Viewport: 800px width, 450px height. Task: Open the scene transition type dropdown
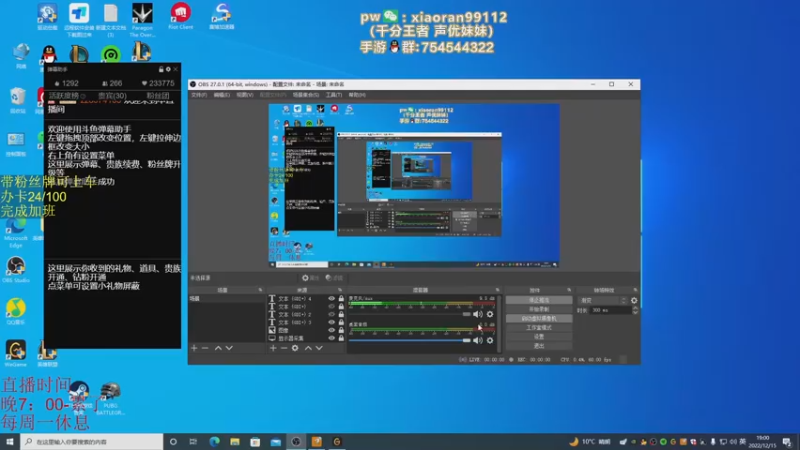coord(603,301)
